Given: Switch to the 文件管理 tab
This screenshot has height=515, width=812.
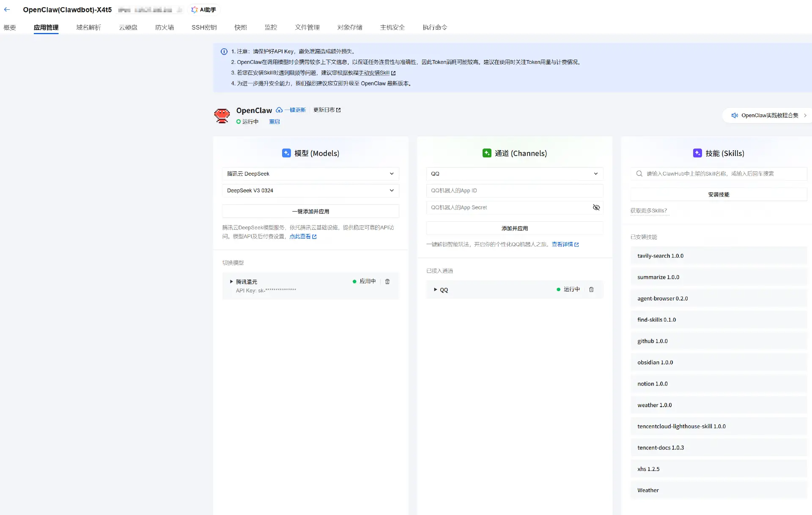Looking at the screenshot, I should point(307,28).
